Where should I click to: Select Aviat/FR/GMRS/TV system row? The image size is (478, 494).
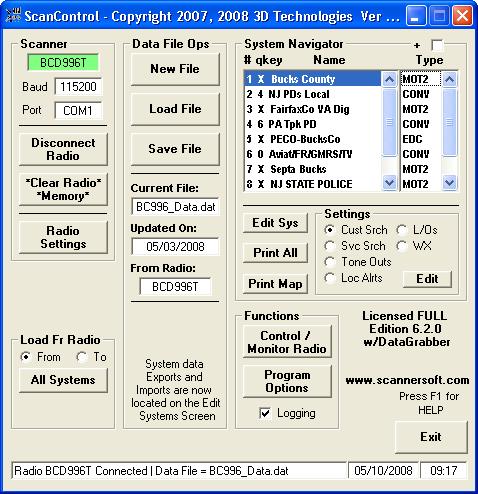coord(313,154)
